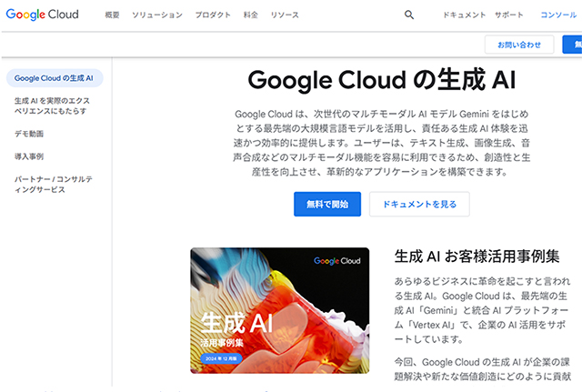The height and width of the screenshot is (392, 582).
Task: Click the Google Cloud logo
Action: coord(43,15)
